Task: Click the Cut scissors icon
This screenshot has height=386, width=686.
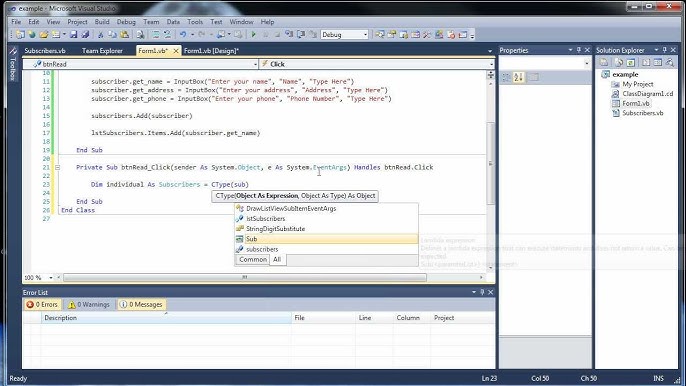Action: click(x=100, y=35)
